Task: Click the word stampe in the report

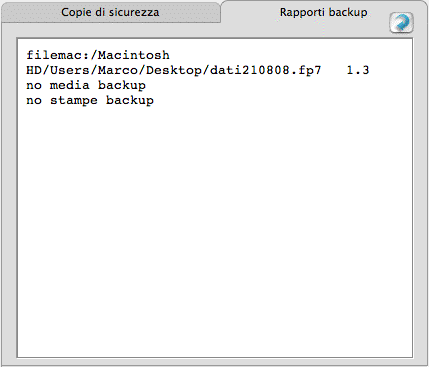Action: 74,101
